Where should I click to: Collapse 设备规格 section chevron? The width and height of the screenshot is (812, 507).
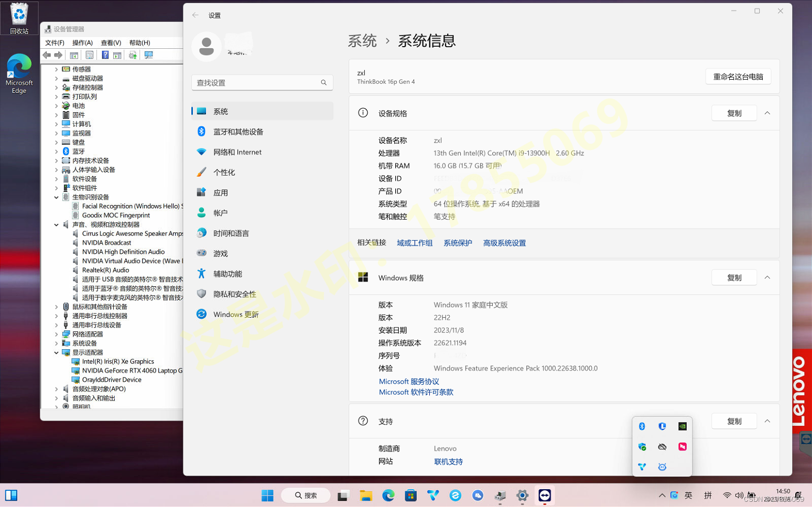(x=767, y=113)
